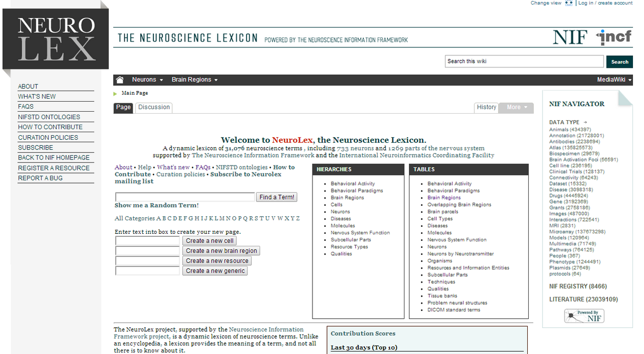Open NIF REGISTRY (8466) link

point(578,287)
